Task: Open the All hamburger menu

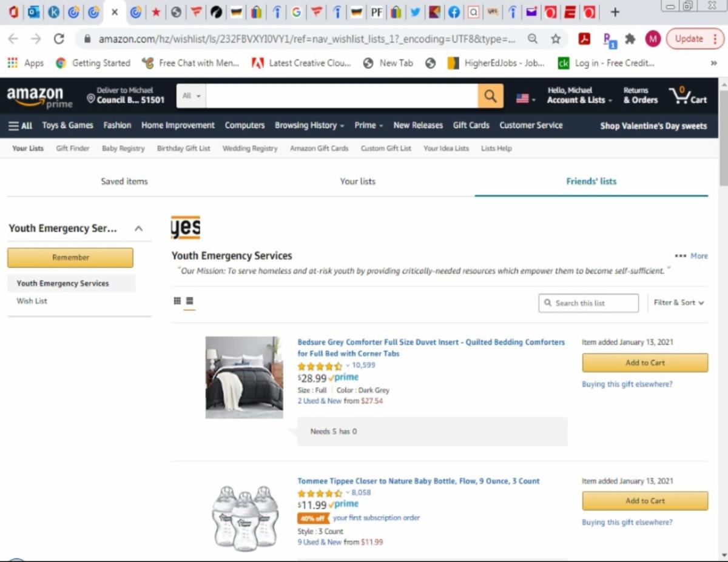Action: [20, 125]
